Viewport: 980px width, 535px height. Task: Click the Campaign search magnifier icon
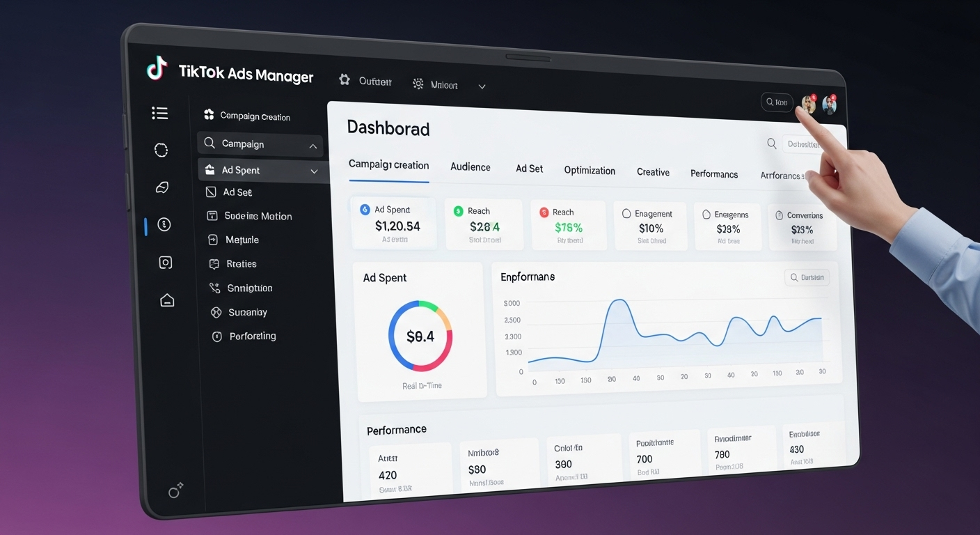[209, 143]
